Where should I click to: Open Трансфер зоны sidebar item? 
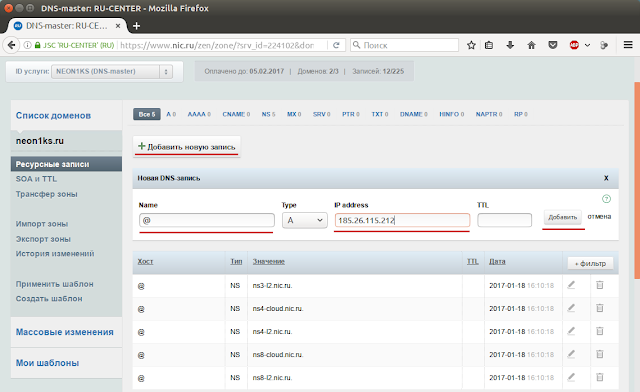point(47,194)
